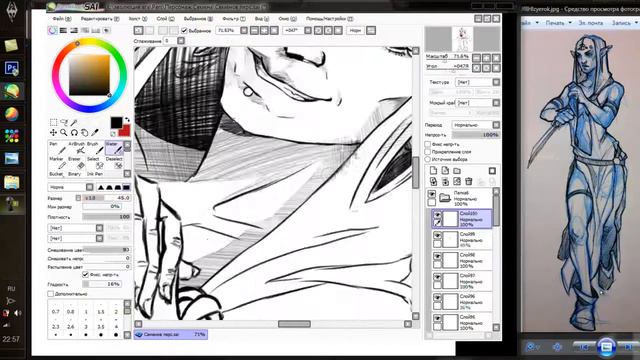Select the flattest brush edge shape

[126, 187]
